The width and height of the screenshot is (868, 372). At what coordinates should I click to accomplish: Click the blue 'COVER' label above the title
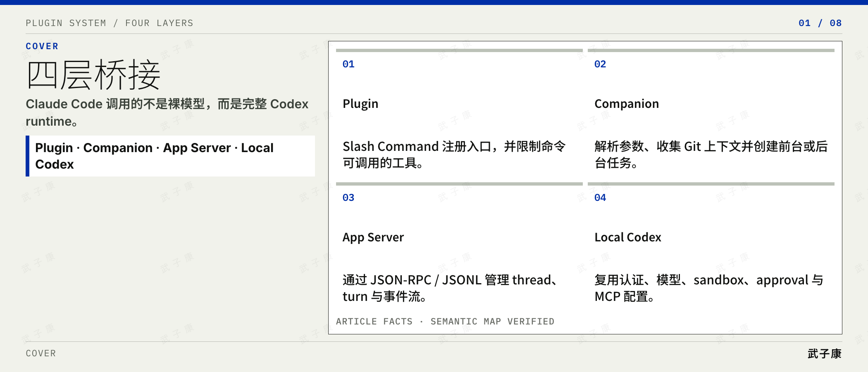pyautogui.click(x=42, y=46)
